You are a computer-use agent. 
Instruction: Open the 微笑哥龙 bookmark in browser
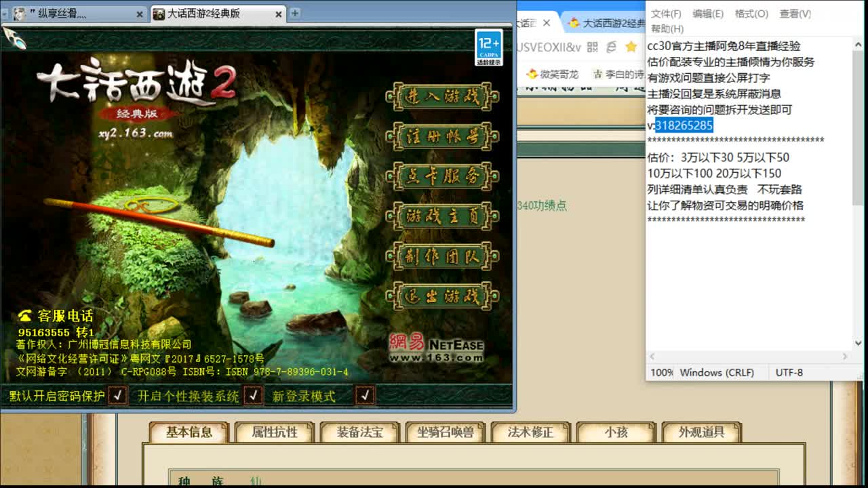pos(553,74)
